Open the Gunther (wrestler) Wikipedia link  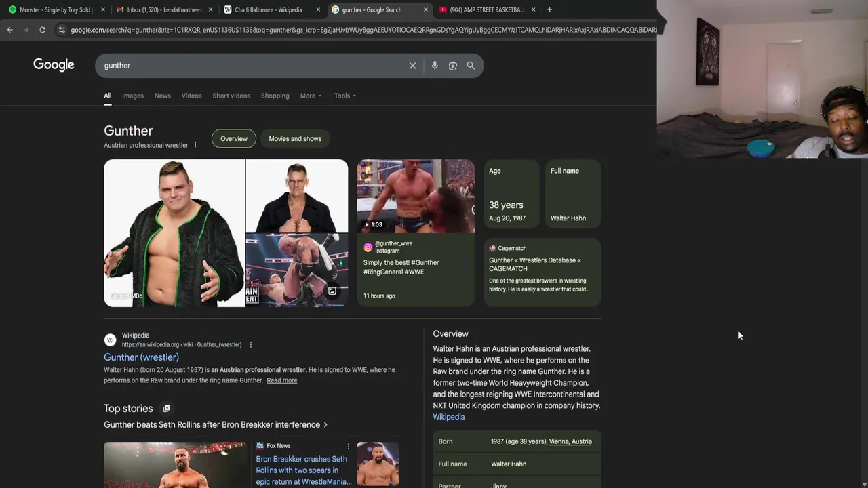click(141, 357)
